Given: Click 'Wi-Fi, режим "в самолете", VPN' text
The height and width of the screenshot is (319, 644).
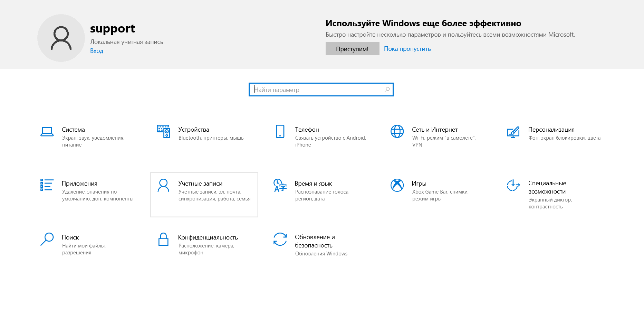Looking at the screenshot, I should [x=444, y=141].
